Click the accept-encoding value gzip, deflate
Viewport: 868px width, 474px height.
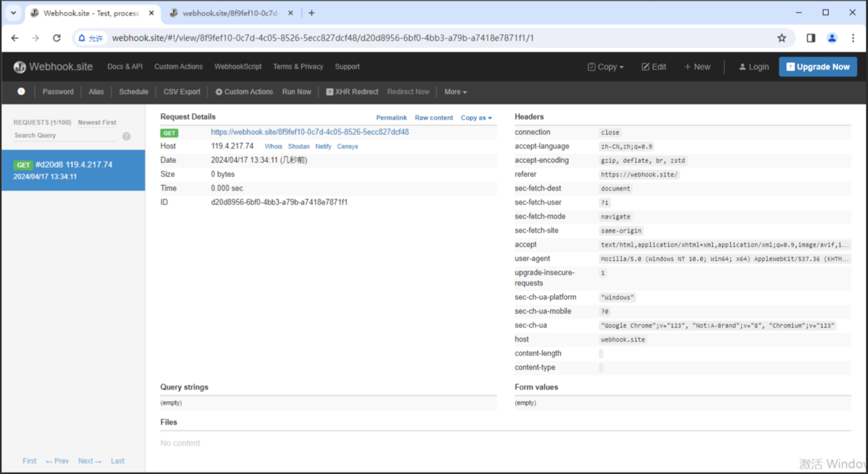(x=643, y=160)
